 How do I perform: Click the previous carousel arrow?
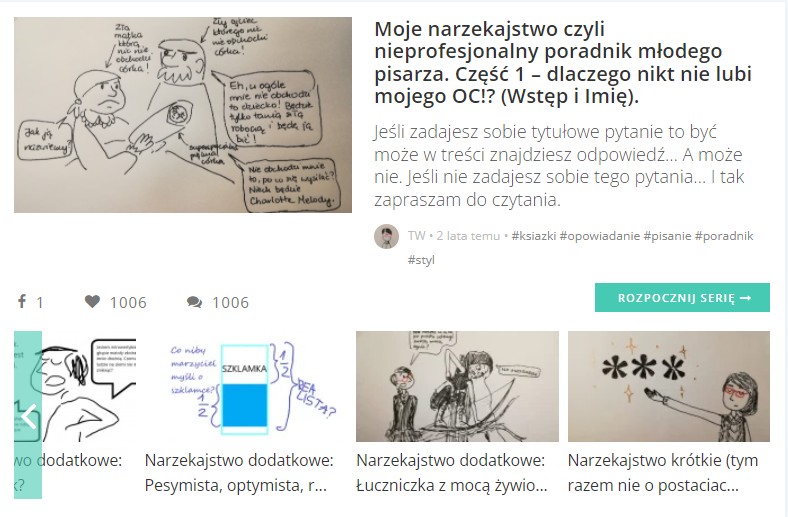tap(28, 415)
